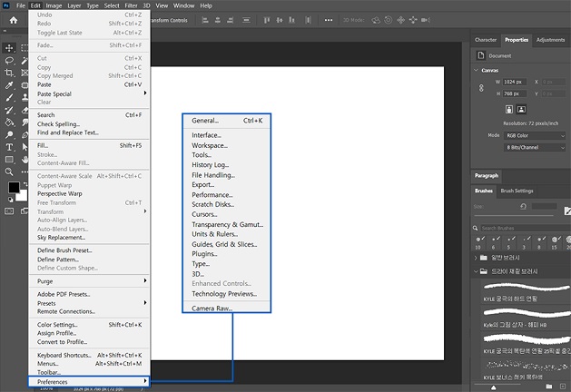This screenshot has height=392, width=571.
Task: Select the Brush tool
Action: pyautogui.click(x=9, y=97)
